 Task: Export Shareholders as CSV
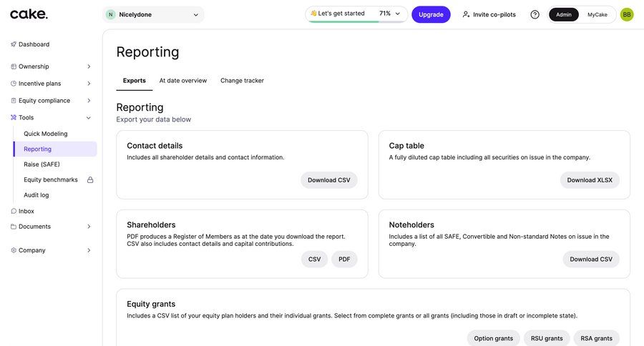click(314, 259)
